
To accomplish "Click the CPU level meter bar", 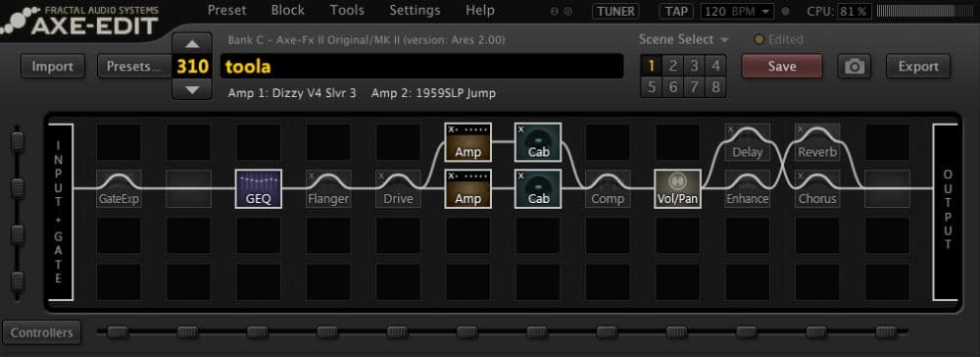I will [926, 11].
